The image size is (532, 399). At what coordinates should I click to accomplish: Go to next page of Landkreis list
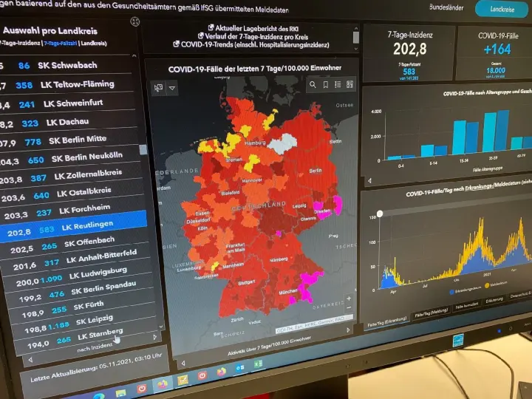pyautogui.click(x=154, y=337)
